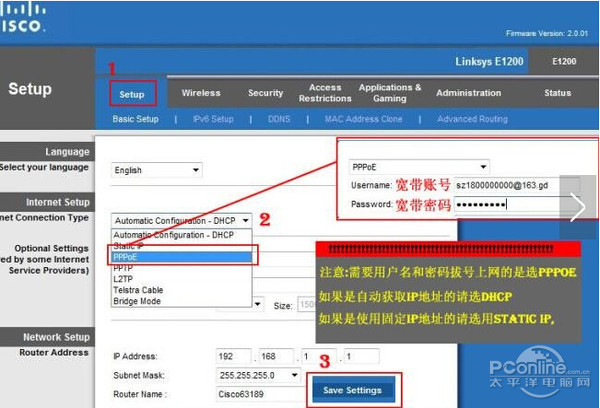
Task: Click the Username input field
Action: pyautogui.click(x=517, y=185)
